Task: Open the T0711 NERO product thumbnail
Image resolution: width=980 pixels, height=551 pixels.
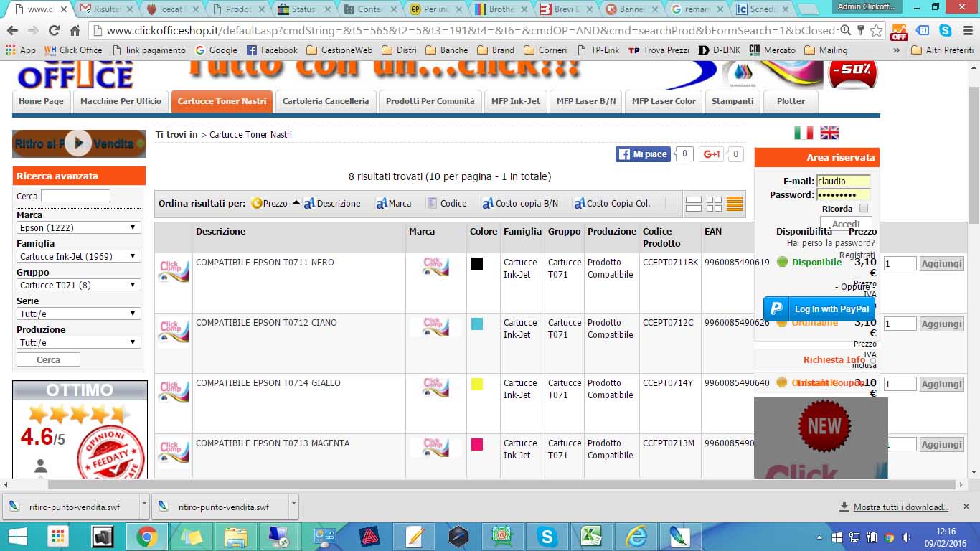Action: tap(174, 270)
